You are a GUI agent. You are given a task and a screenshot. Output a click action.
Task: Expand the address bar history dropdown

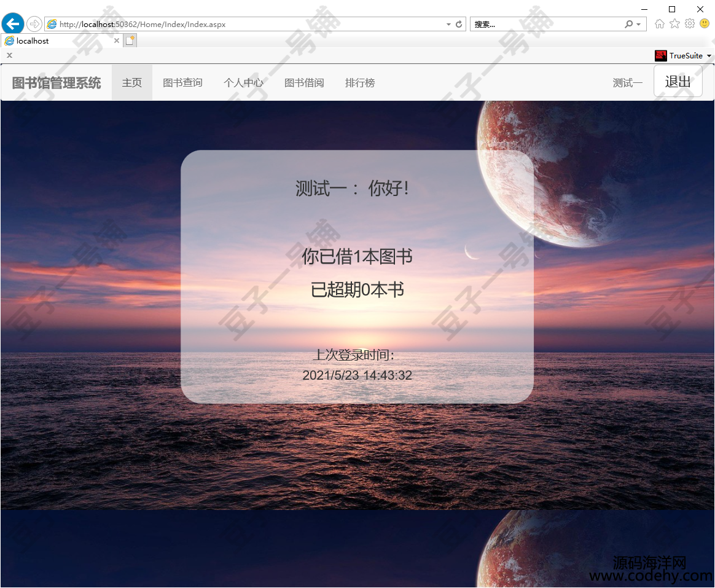click(x=448, y=24)
